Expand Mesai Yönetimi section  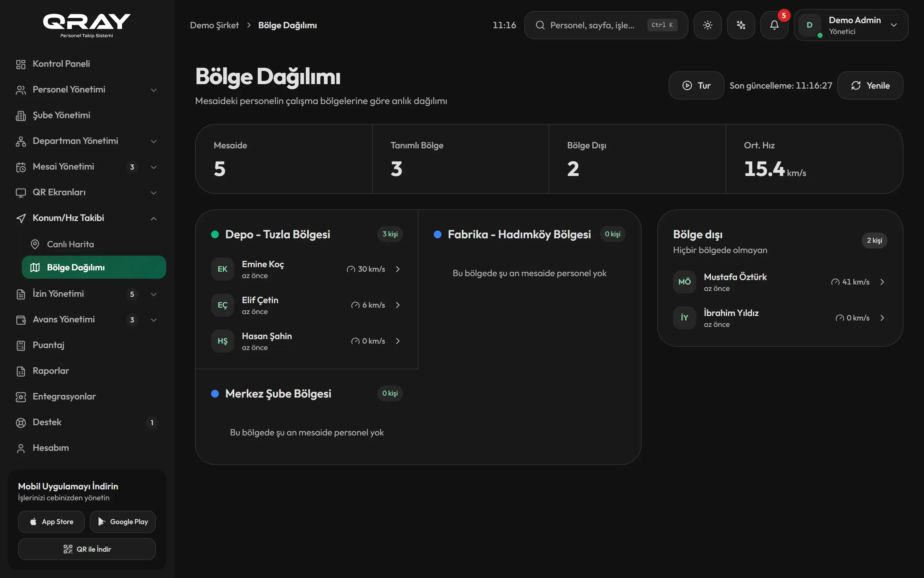(87, 167)
